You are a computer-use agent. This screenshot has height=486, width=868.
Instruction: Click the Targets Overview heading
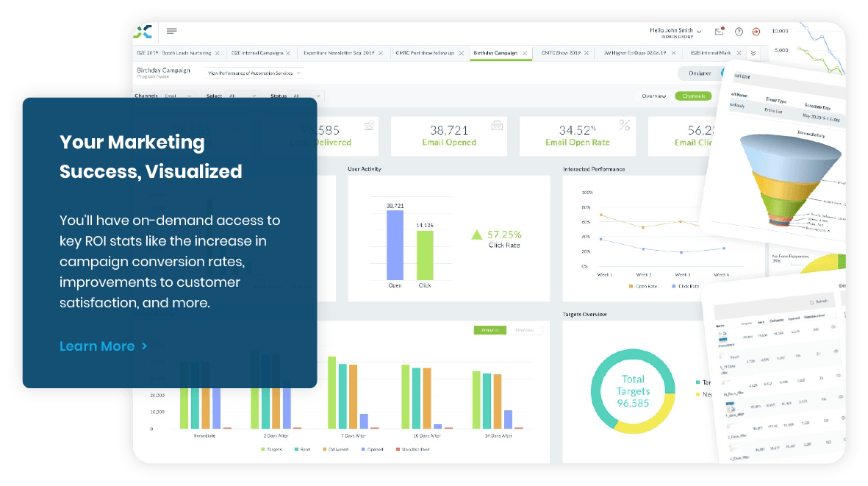pos(584,315)
